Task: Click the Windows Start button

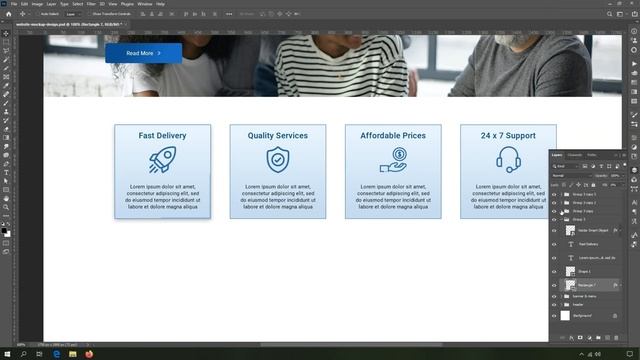Action: pyautogui.click(x=7, y=354)
